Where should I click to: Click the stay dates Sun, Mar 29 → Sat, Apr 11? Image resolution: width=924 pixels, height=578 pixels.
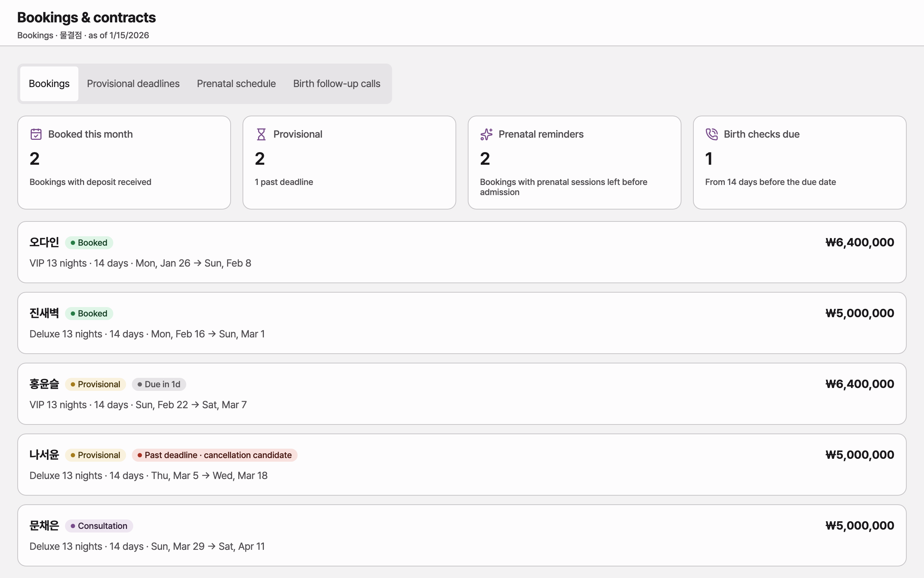pyautogui.click(x=208, y=546)
